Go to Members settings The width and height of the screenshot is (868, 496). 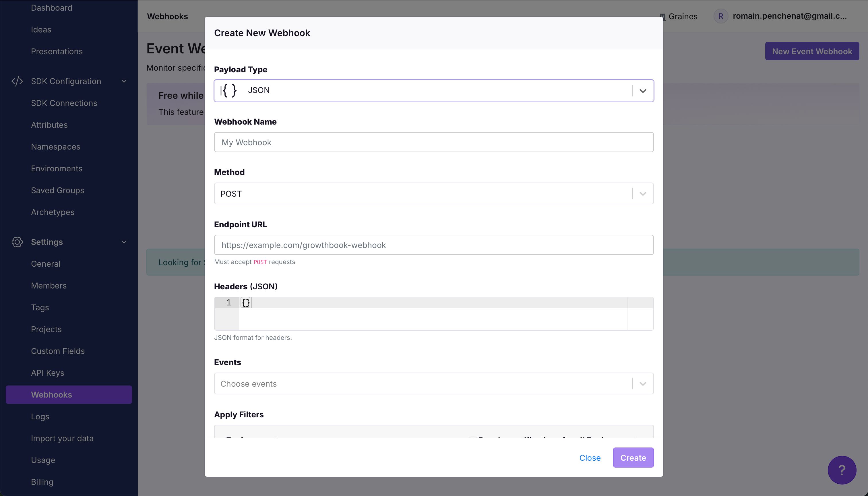point(49,286)
